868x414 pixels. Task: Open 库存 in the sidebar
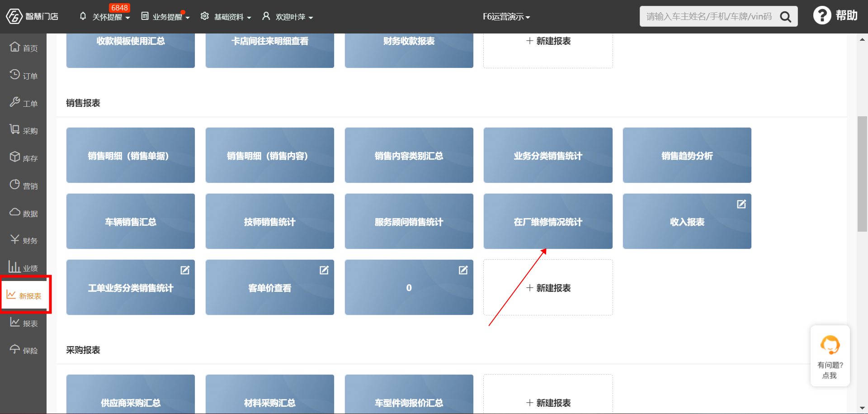coord(24,158)
